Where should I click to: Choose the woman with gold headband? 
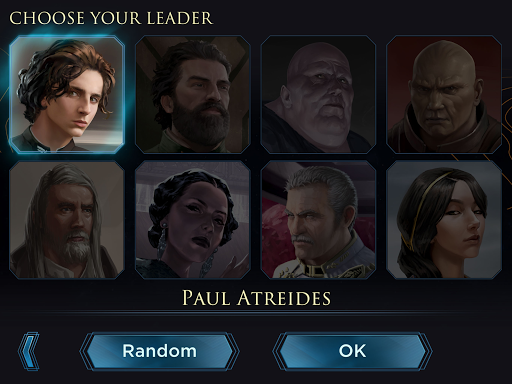(444, 220)
